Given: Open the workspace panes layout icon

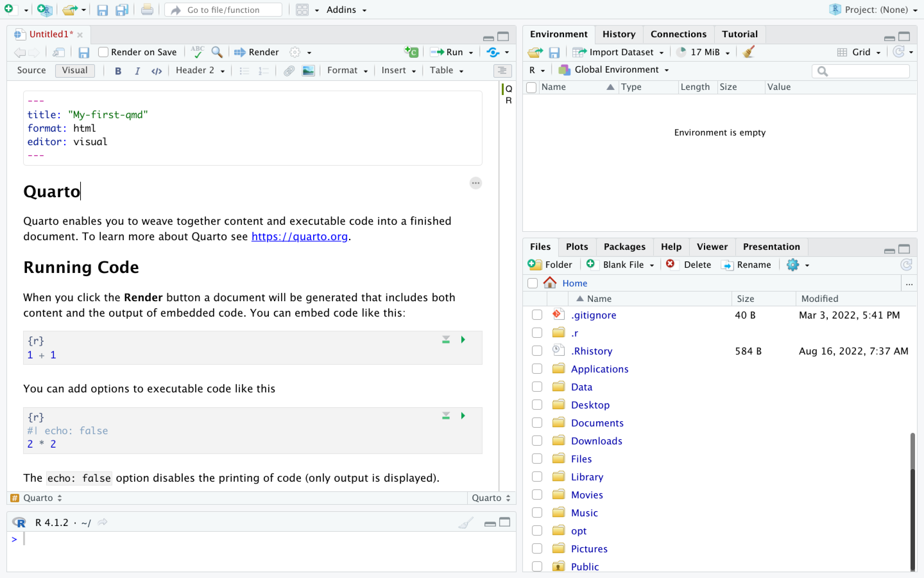Looking at the screenshot, I should point(303,10).
